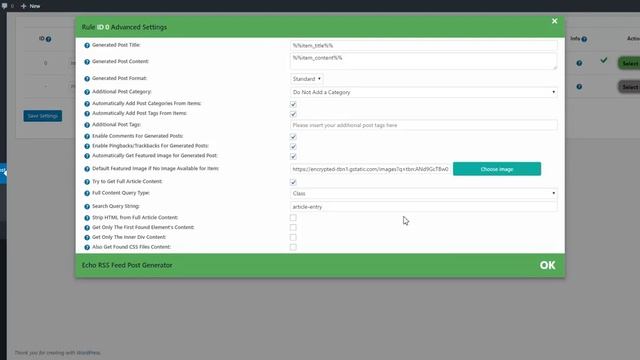This screenshot has height=360, width=640.
Task: Click the Select button in second rule row
Action: coord(629,87)
